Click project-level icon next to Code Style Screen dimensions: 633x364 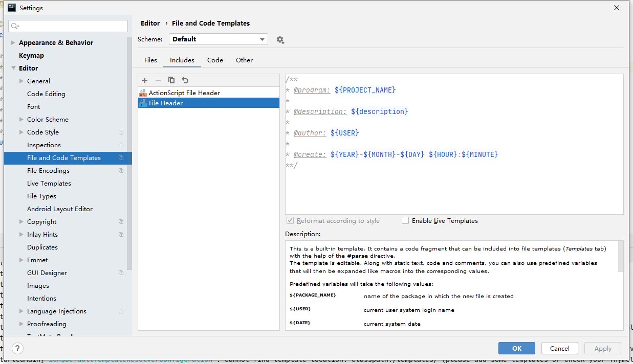(x=121, y=132)
